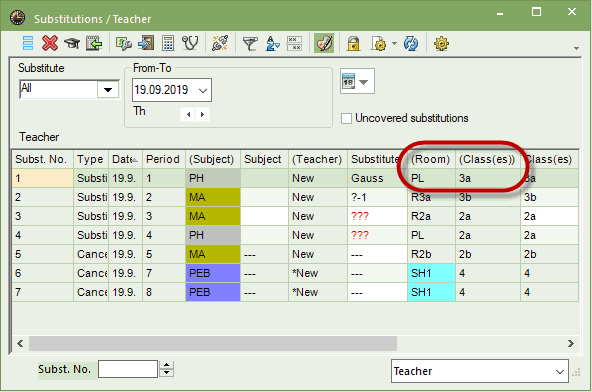Screen dimensions: 592x392
Task: Click the refresh arrows icon
Action: pyautogui.click(x=411, y=43)
